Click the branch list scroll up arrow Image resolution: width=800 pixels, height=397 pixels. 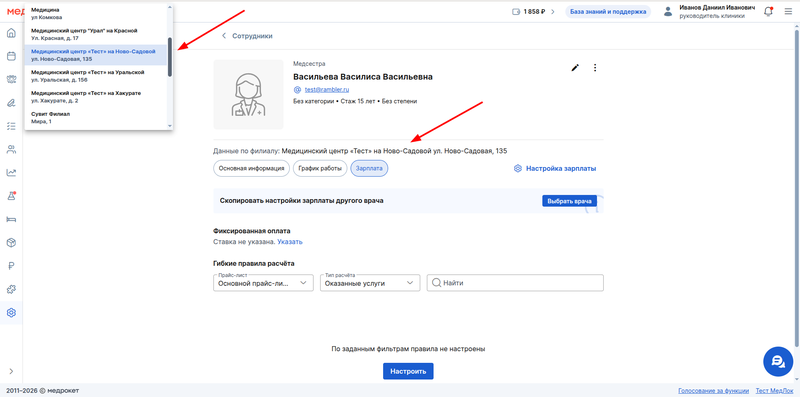(170, 7)
